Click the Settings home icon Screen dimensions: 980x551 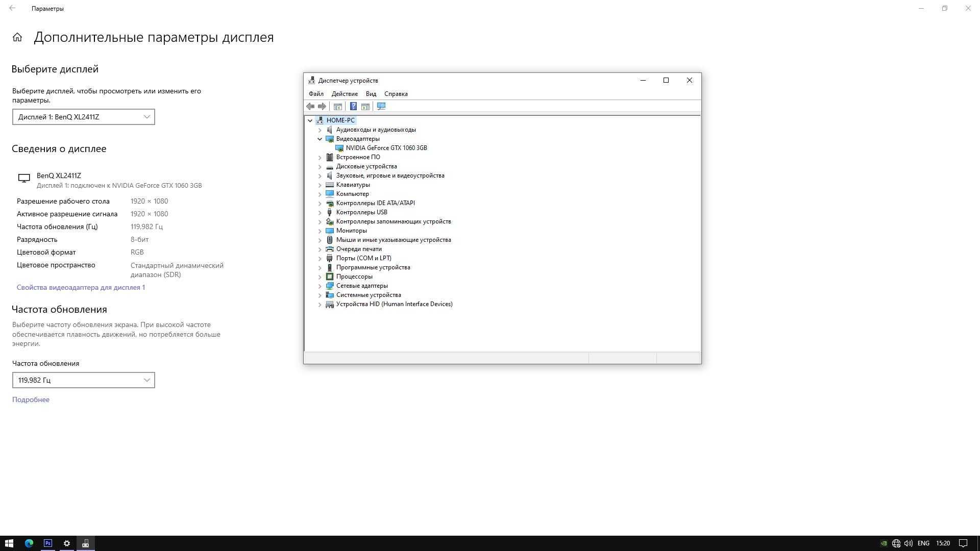(x=17, y=37)
